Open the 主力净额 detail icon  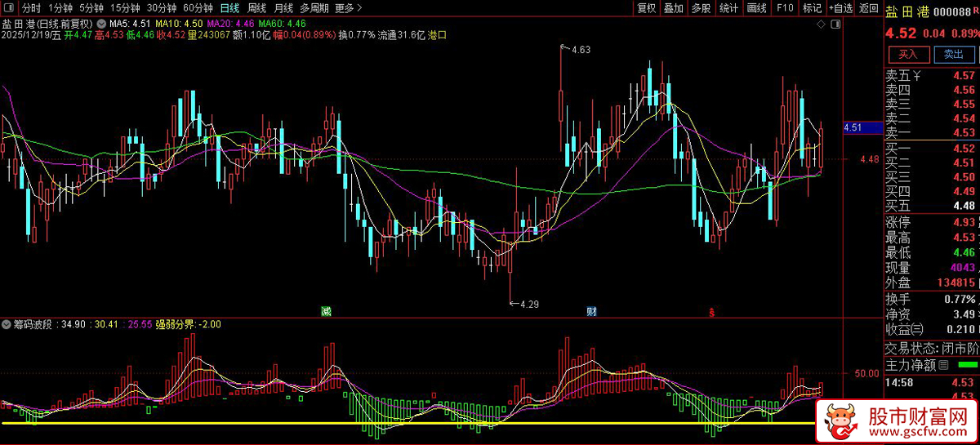tap(944, 365)
